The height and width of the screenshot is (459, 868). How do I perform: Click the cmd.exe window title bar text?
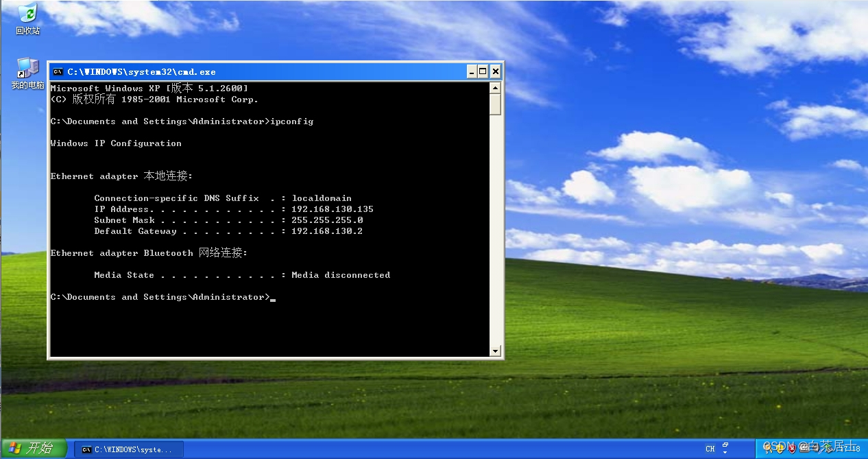[x=141, y=71]
